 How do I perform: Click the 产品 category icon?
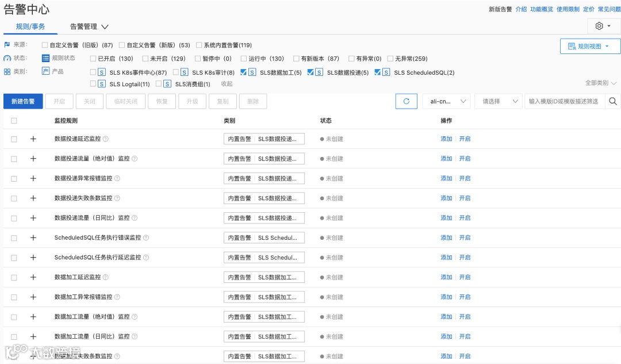(x=45, y=71)
